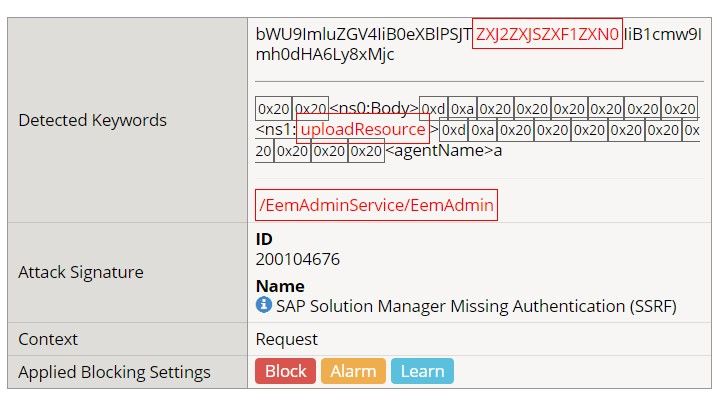Click the orange Alarm setting button
The height and width of the screenshot is (402, 717).
353,371
